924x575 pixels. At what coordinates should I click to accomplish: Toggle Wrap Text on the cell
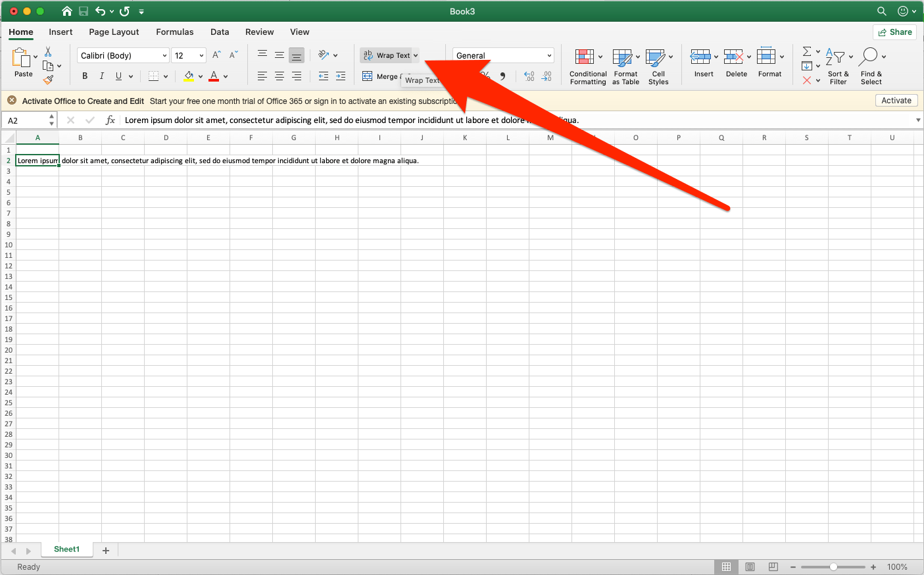pyautogui.click(x=389, y=55)
